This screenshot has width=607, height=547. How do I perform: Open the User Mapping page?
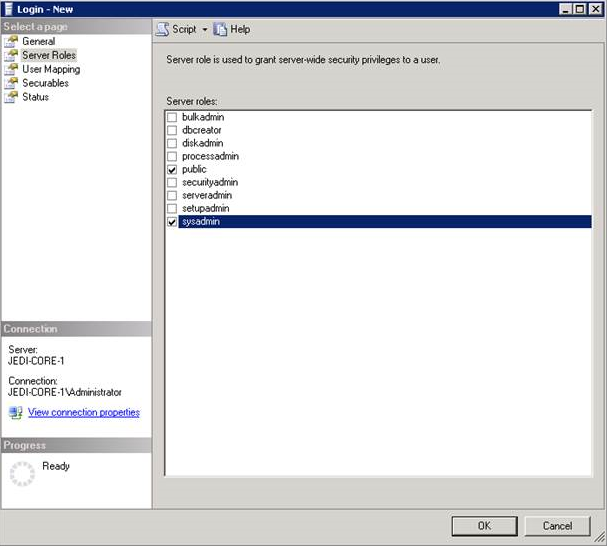51,70
